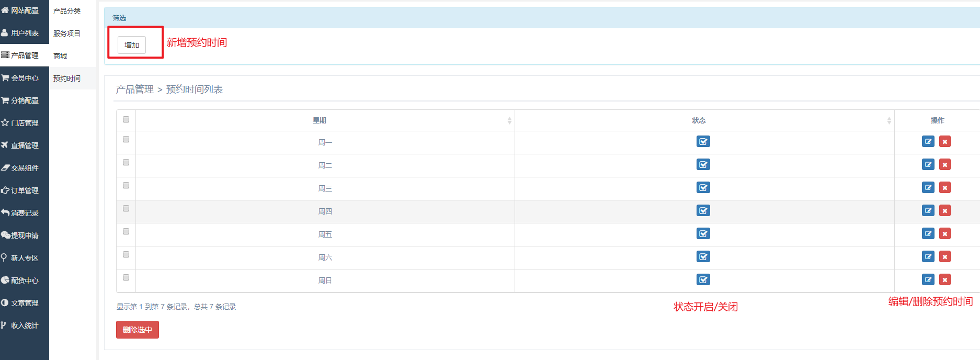Delete the 周五 appointment row
Image resolution: width=980 pixels, height=360 pixels.
tap(944, 233)
